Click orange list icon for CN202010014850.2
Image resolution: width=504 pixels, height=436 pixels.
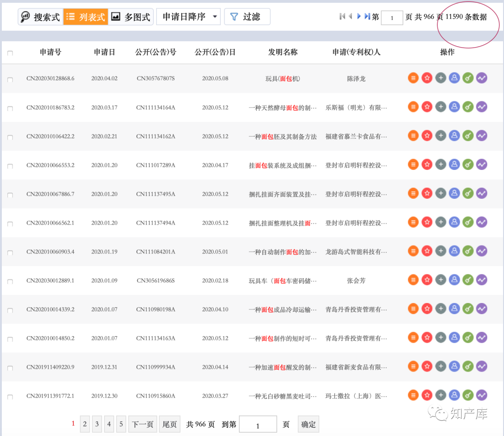413,338
